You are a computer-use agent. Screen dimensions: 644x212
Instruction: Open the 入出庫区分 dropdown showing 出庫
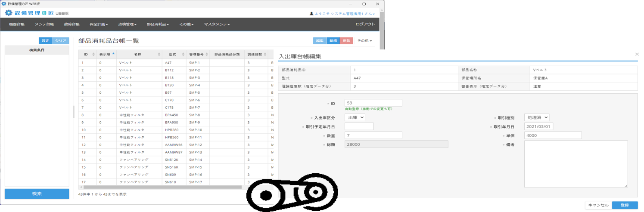[x=355, y=117]
